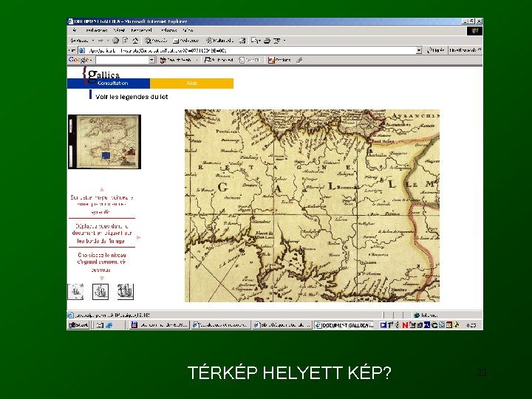The image size is (532, 399).
Task: Open the Google search box dropdown
Action: (x=152, y=60)
